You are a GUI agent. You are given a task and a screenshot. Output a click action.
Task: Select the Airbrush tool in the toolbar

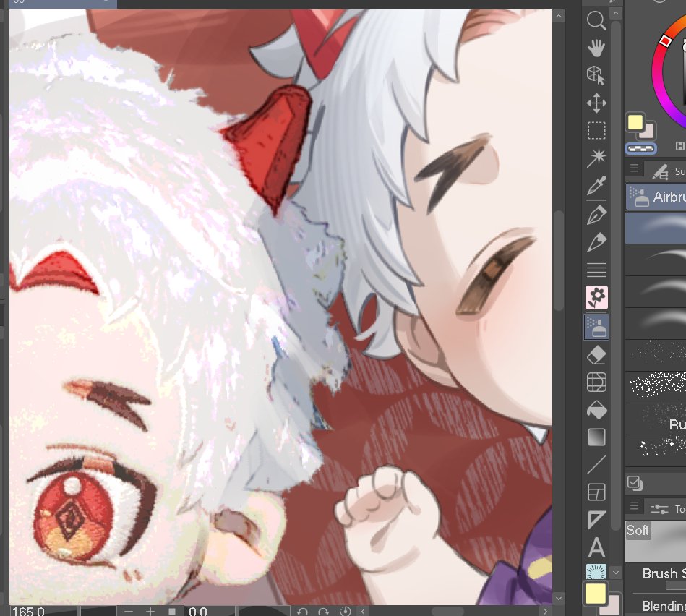[596, 327]
